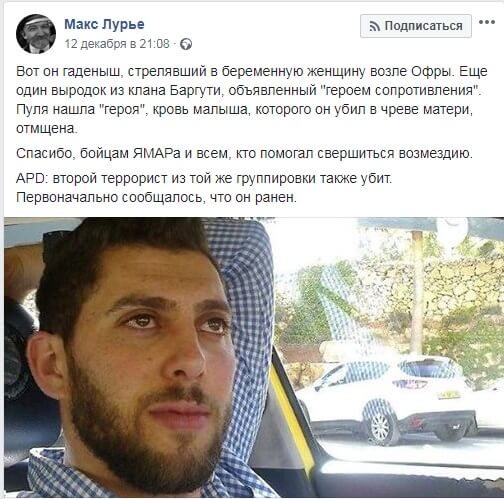The image size is (504, 499).
Task: Open the post timestamp 12 декабря в 21:08
Action: coord(117,44)
